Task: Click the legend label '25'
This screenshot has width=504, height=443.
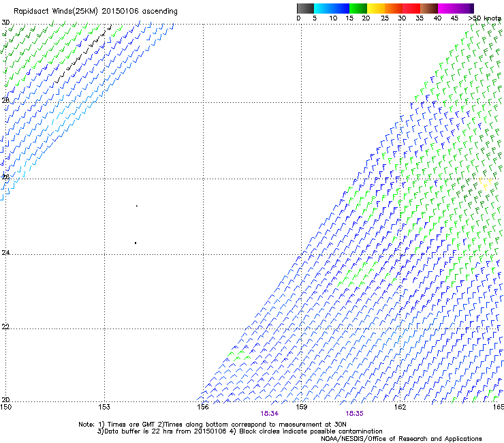Action: coord(385,18)
